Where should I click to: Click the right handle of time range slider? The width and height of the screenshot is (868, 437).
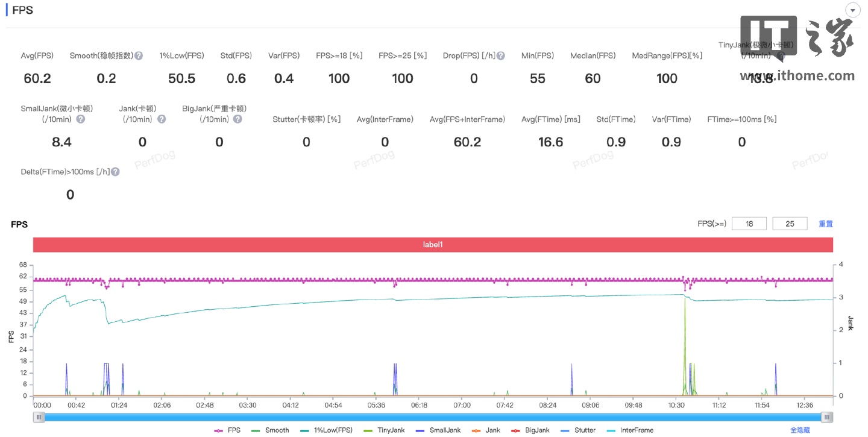827,417
